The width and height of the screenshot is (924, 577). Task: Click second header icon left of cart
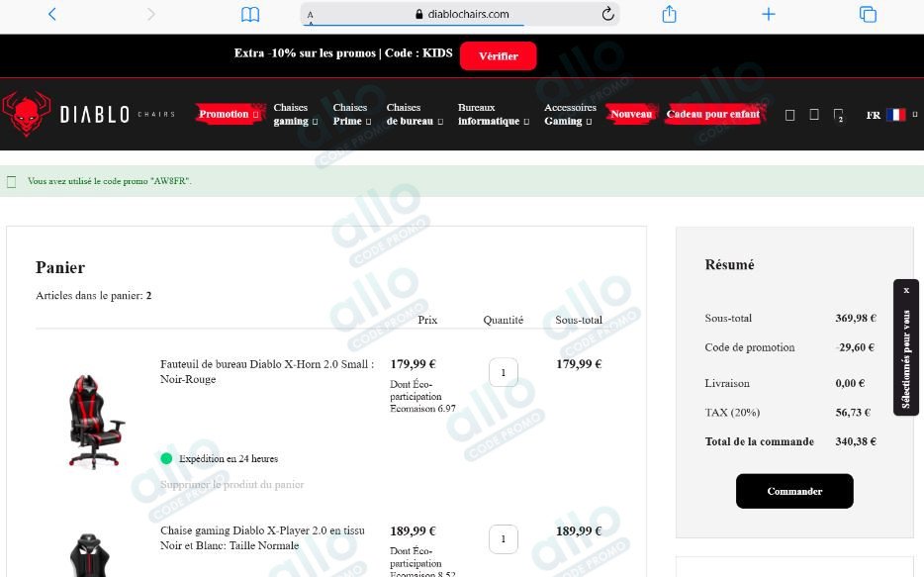pos(814,115)
